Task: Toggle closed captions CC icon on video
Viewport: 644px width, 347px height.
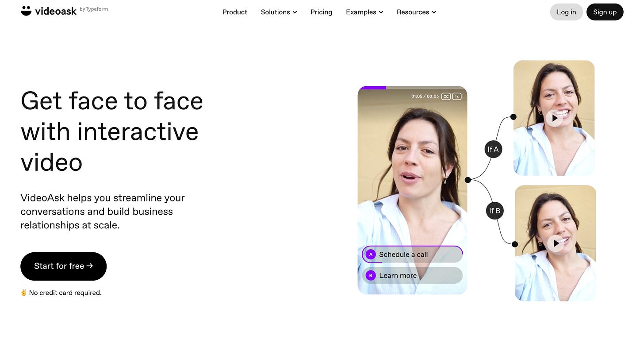Action: coord(446,96)
